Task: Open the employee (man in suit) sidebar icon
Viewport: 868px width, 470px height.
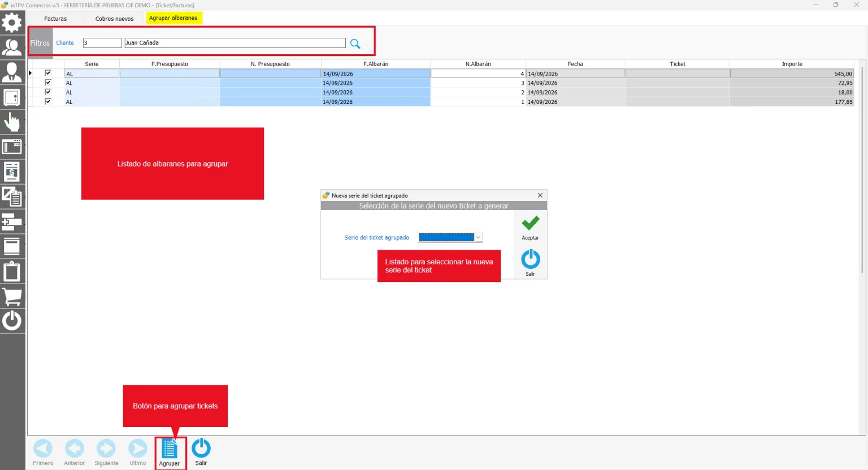Action: pos(12,72)
